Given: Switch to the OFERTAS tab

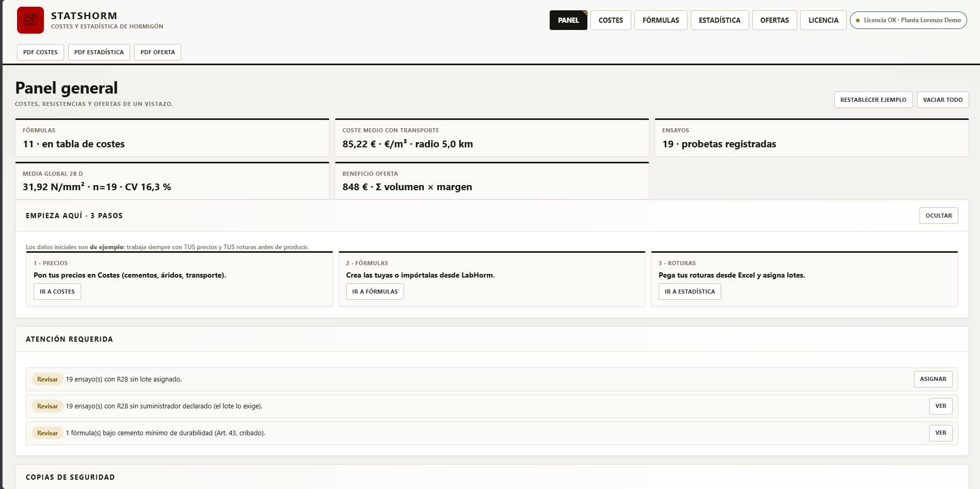Looking at the screenshot, I should click(774, 20).
